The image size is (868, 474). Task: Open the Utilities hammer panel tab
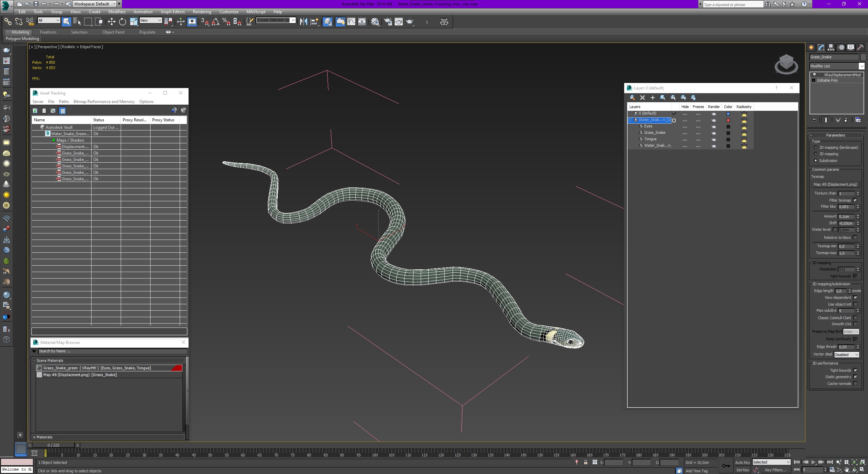[x=861, y=47]
